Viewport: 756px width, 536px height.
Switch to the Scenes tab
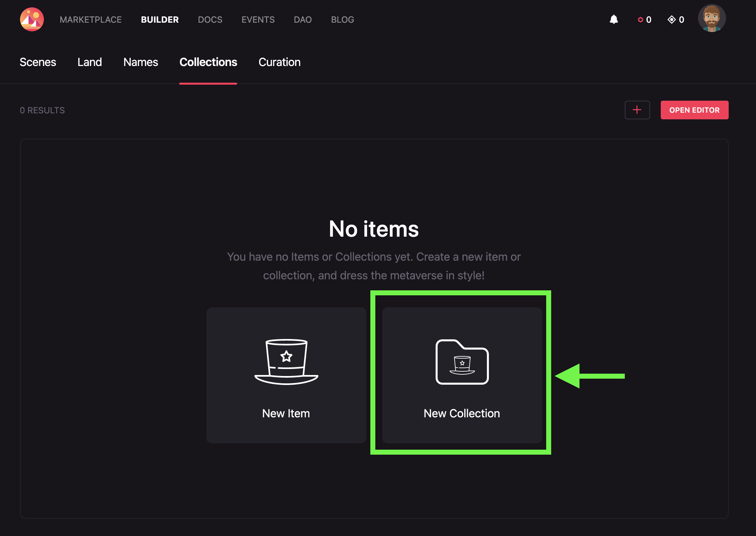(38, 62)
